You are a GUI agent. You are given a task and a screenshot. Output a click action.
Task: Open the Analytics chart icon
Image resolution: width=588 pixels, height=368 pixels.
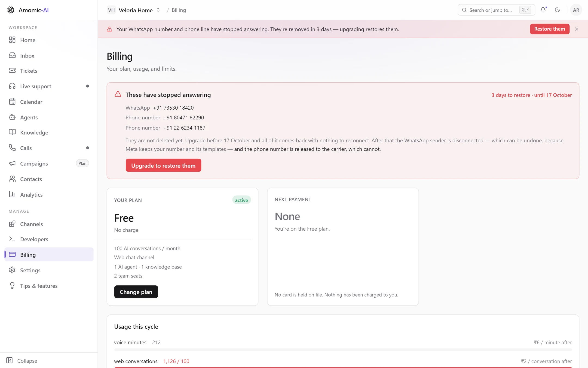click(x=12, y=194)
